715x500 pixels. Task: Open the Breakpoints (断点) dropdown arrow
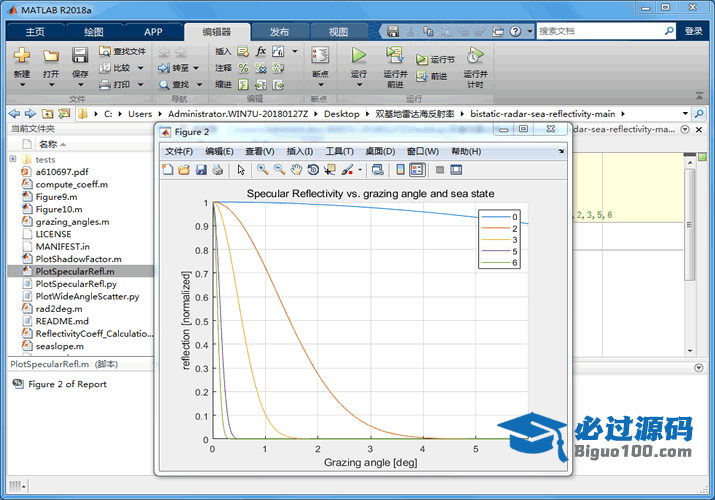[320, 85]
